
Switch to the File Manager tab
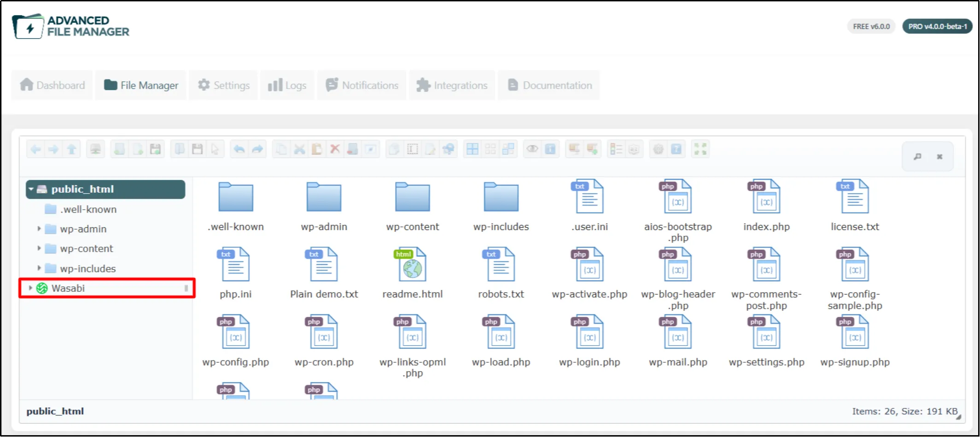(141, 85)
